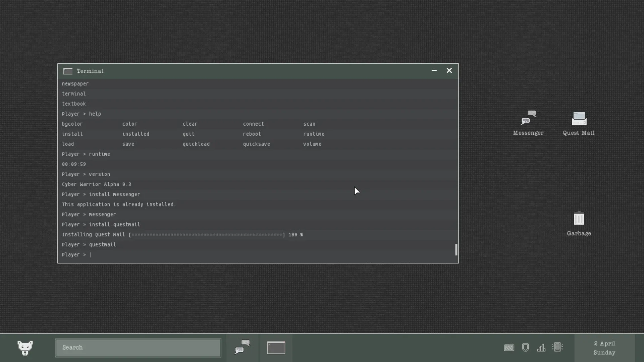Click the 'quicksave' command in help list
Viewport: 644px width, 362px height.
point(256,144)
